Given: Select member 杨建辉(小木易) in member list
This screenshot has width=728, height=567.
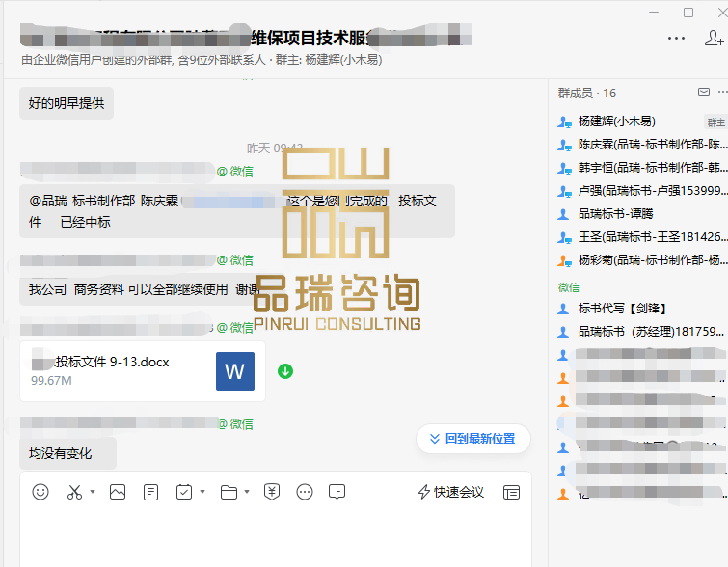Looking at the screenshot, I should pyautogui.click(x=616, y=121).
